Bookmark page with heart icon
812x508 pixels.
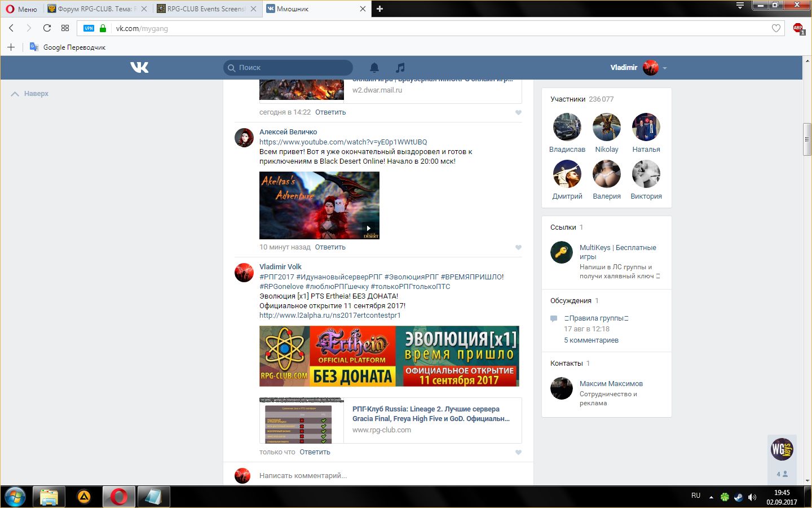[776, 28]
